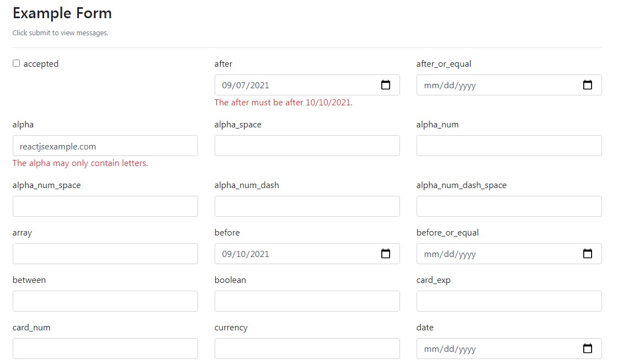The height and width of the screenshot is (364, 618).
Task: Click the alpha field containing reactjsexample.com
Action: pos(105,146)
